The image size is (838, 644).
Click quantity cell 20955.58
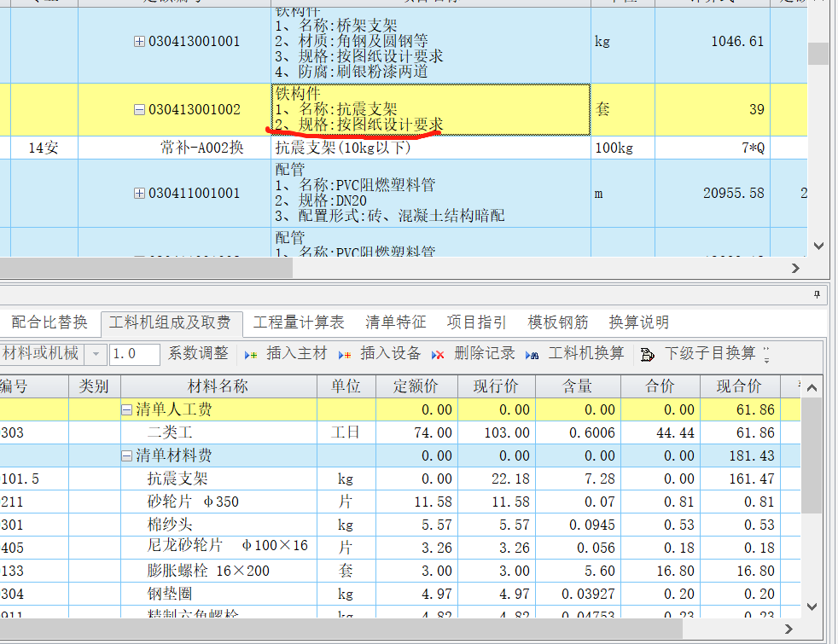point(713,193)
